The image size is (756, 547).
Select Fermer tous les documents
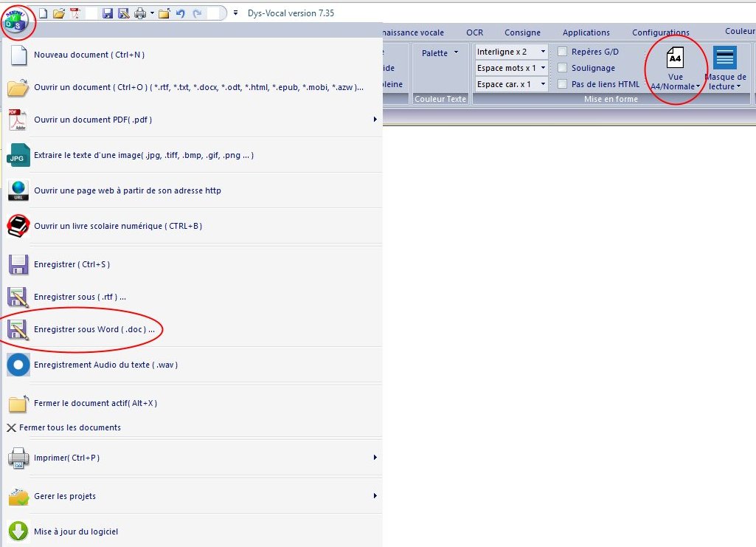click(69, 427)
